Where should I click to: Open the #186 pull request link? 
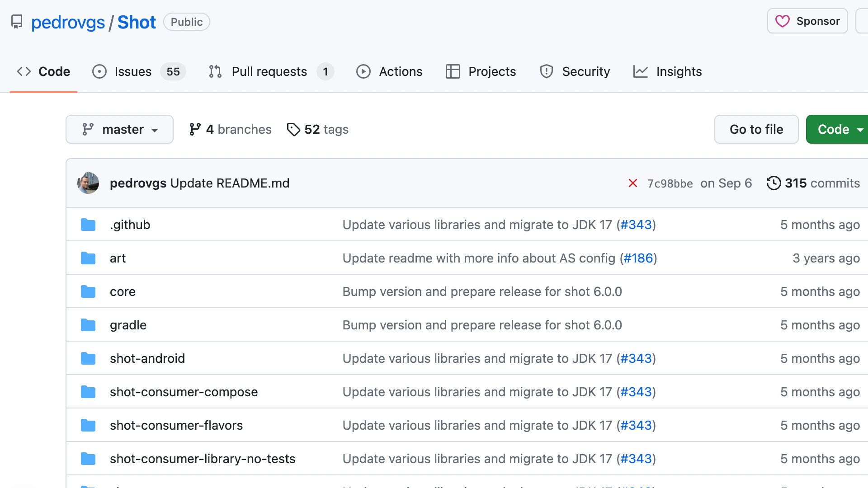point(638,258)
